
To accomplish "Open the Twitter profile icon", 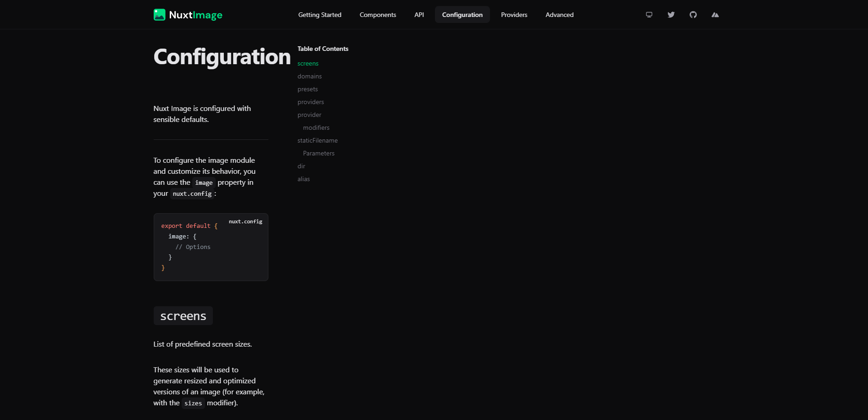I will [x=671, y=14].
